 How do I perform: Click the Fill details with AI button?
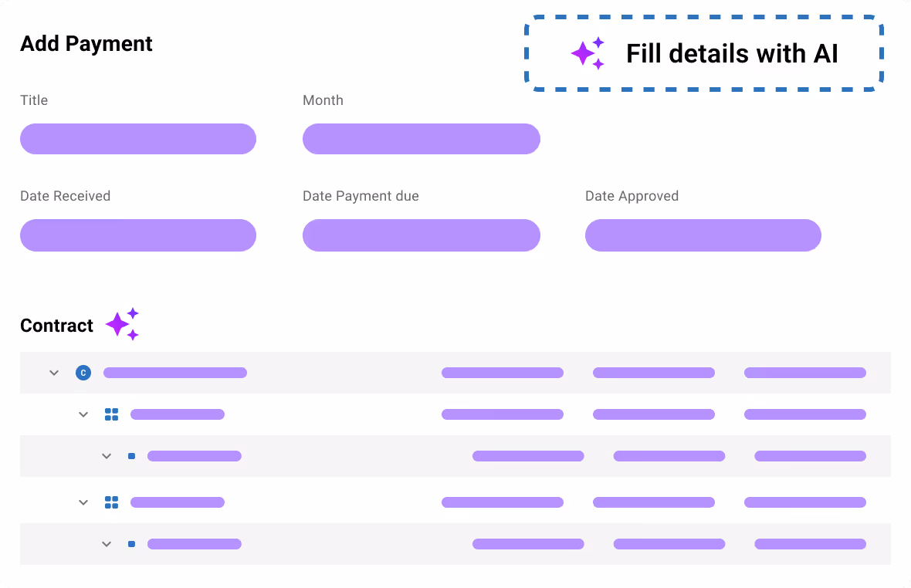pos(703,53)
